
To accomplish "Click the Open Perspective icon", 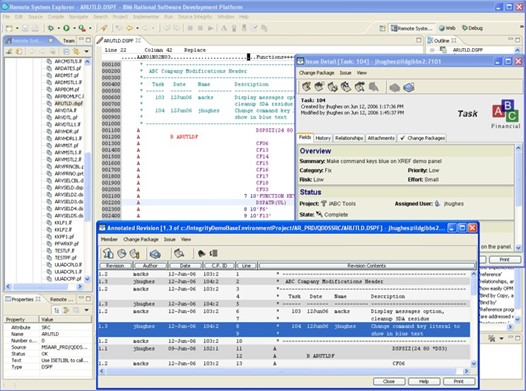I will coord(382,28).
